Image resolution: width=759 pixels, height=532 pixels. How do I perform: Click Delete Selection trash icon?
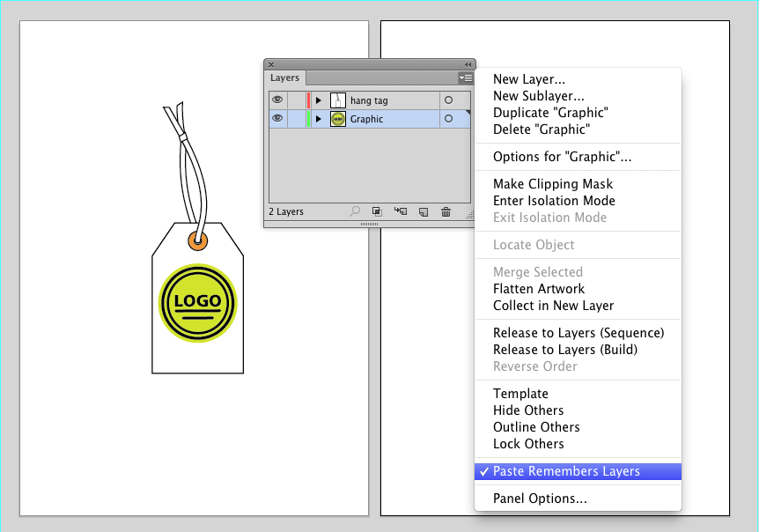coord(446,211)
